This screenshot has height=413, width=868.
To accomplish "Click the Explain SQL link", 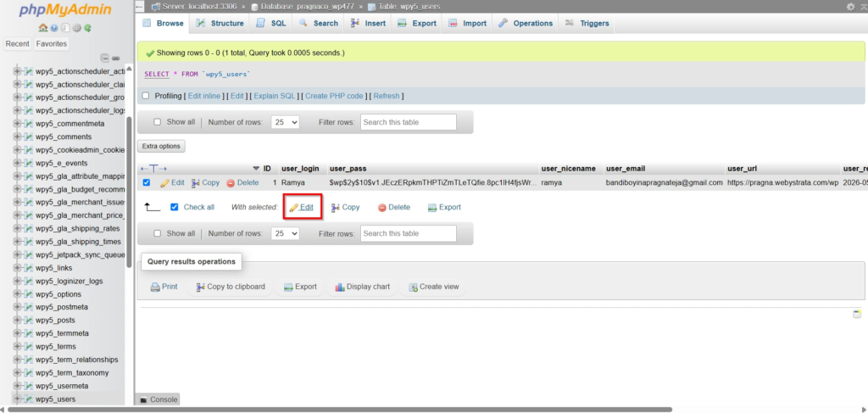I will click(x=275, y=96).
